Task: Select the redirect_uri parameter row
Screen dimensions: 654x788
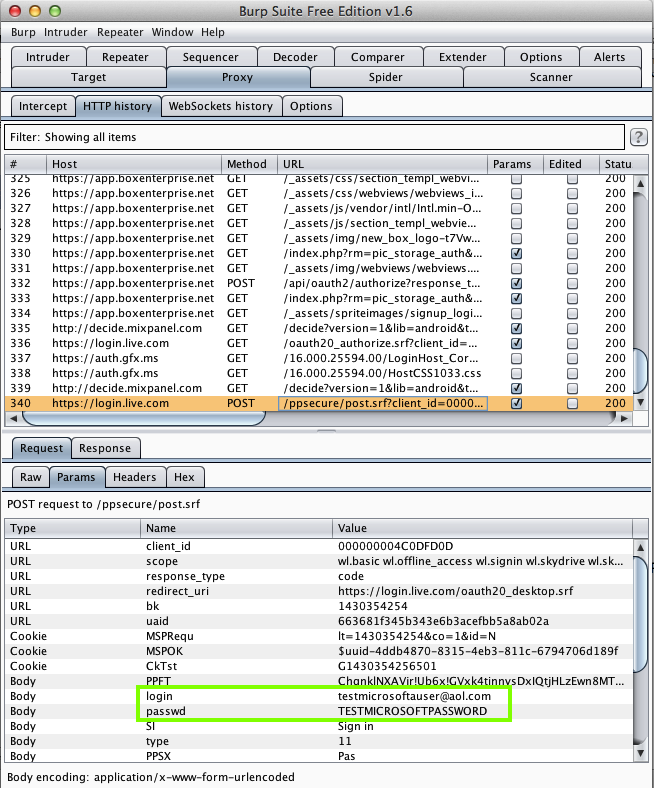Action: (319, 591)
